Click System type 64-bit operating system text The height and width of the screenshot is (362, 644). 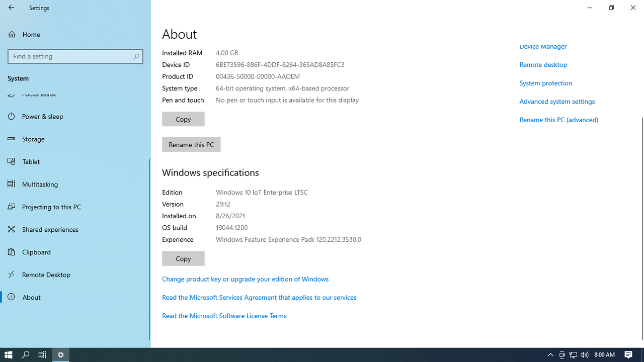(x=282, y=88)
